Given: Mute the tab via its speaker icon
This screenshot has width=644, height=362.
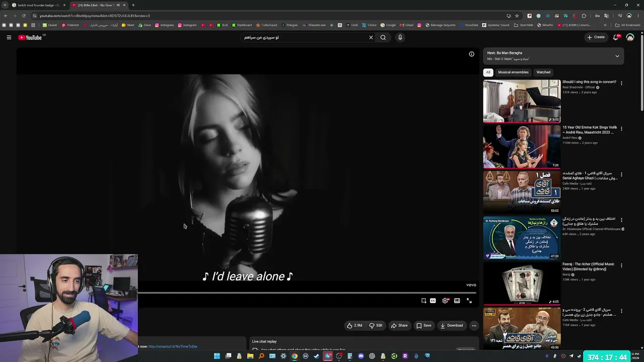Looking at the screenshot, I should pyautogui.click(x=118, y=5).
